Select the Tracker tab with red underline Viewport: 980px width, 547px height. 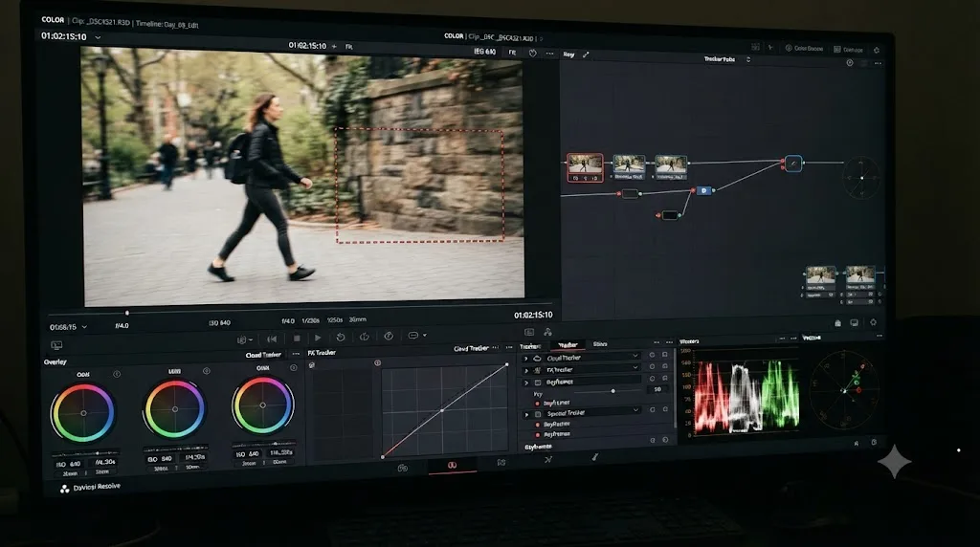pyautogui.click(x=568, y=344)
